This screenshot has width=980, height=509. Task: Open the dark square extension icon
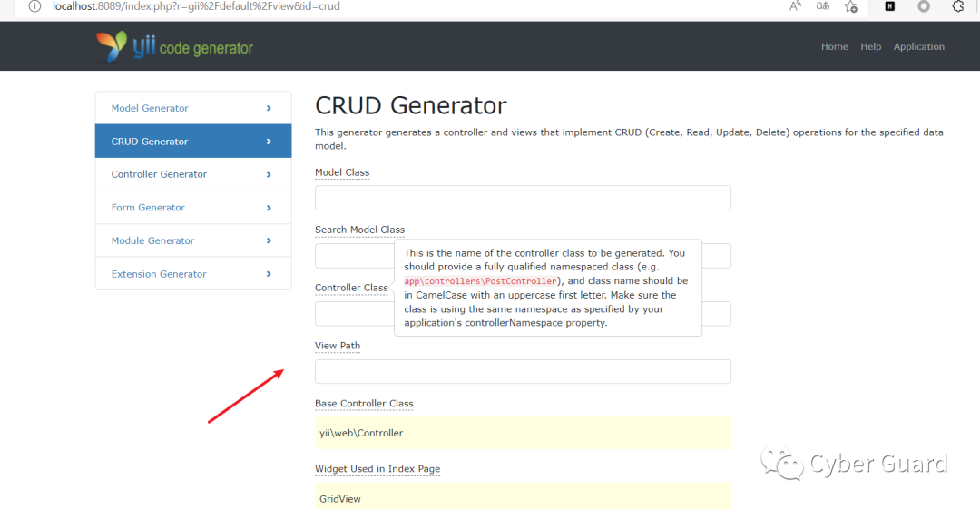[890, 6]
